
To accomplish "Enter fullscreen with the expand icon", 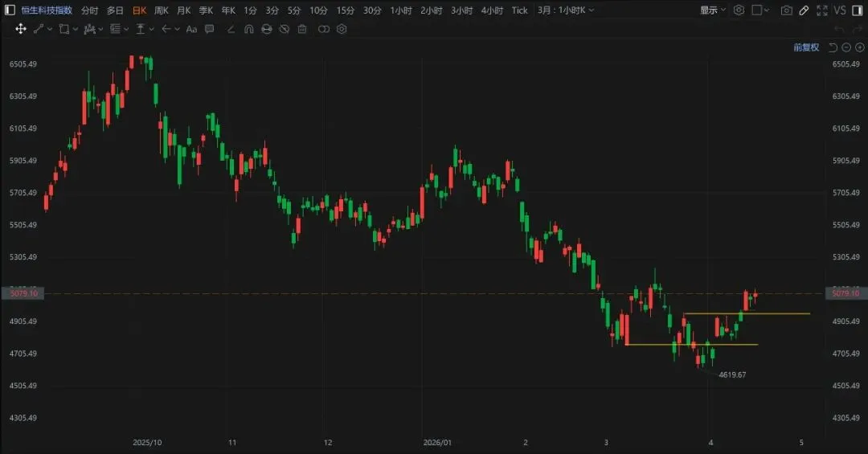I will click(x=822, y=10).
